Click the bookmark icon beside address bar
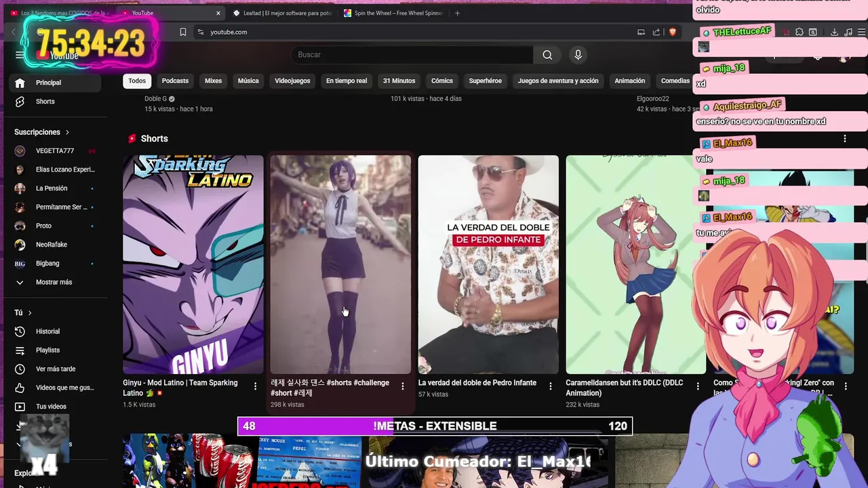Screen dimensions: 868x488 pos(183,32)
